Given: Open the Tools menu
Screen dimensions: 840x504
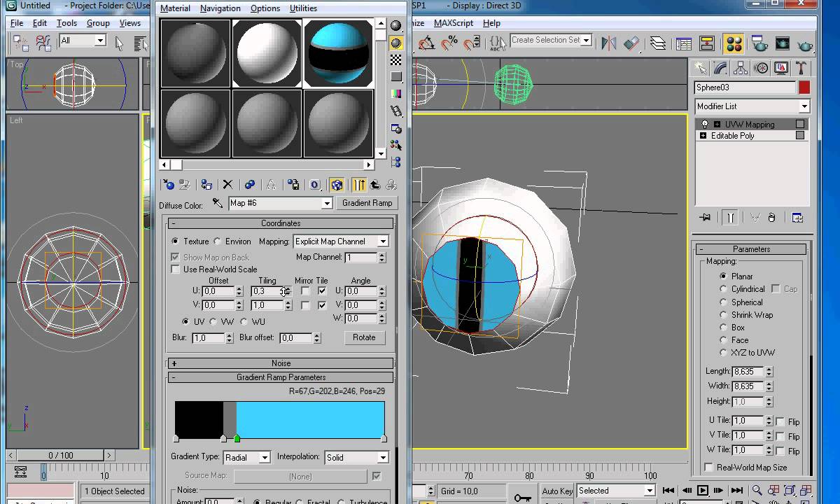Looking at the screenshot, I should (x=66, y=23).
